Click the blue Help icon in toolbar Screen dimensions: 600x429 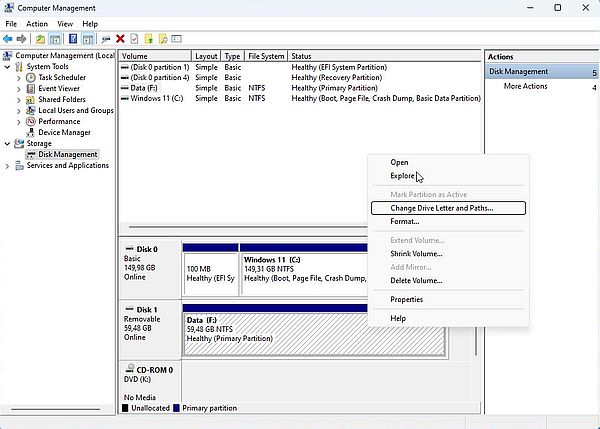tap(71, 39)
